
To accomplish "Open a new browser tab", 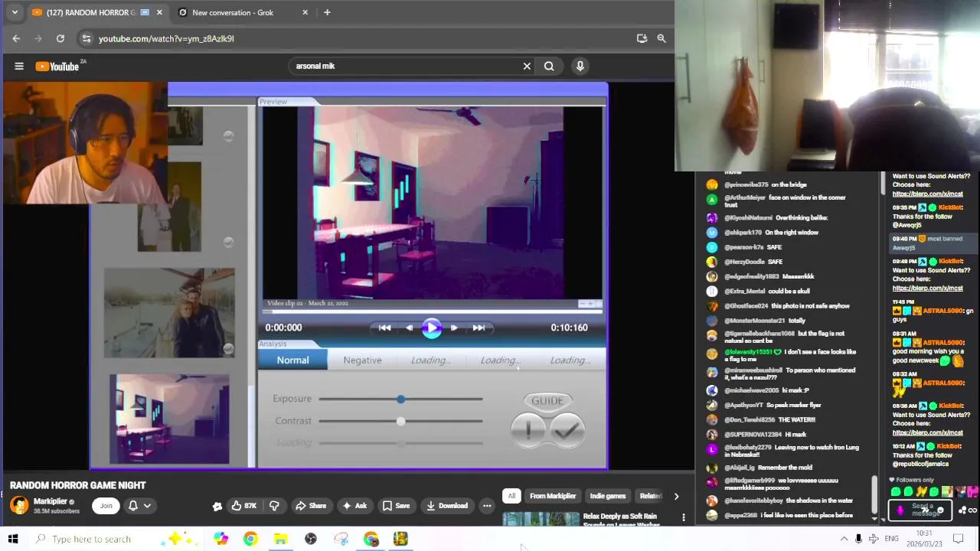I will coord(327,12).
